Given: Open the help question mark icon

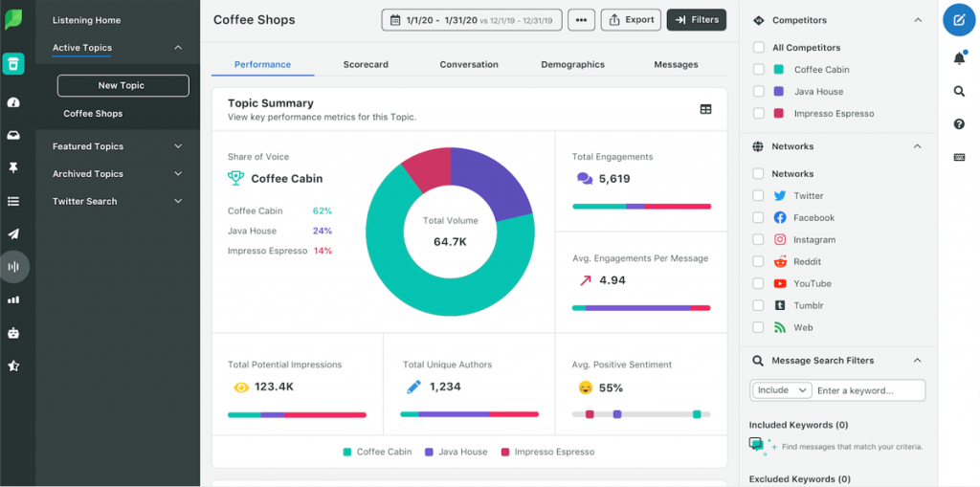Looking at the screenshot, I should click(x=959, y=124).
